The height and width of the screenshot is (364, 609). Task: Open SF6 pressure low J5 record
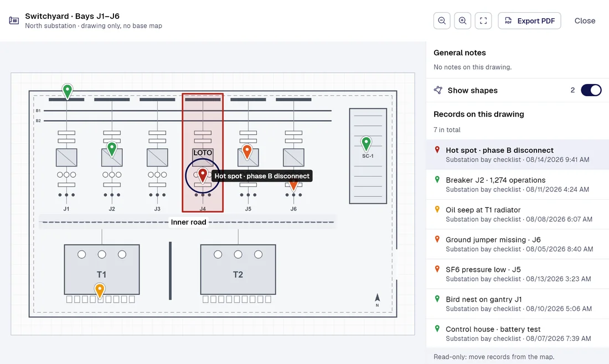pos(517,274)
